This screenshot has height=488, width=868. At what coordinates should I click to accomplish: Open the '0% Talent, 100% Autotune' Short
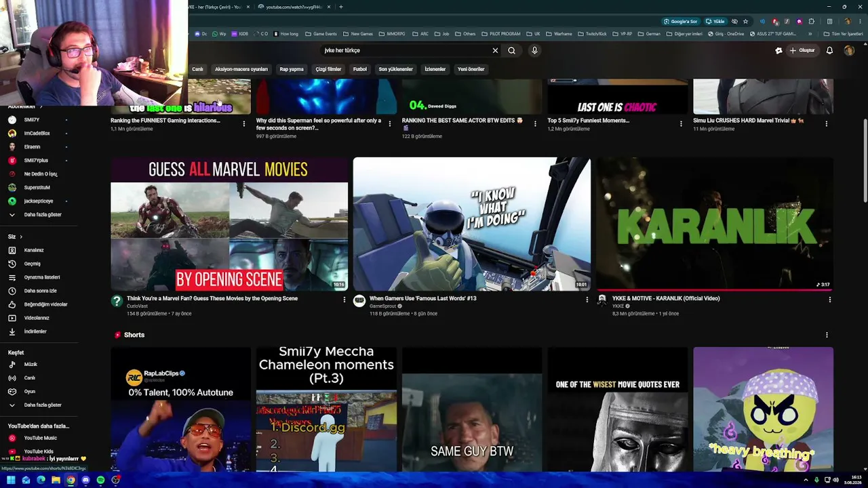[180, 409]
